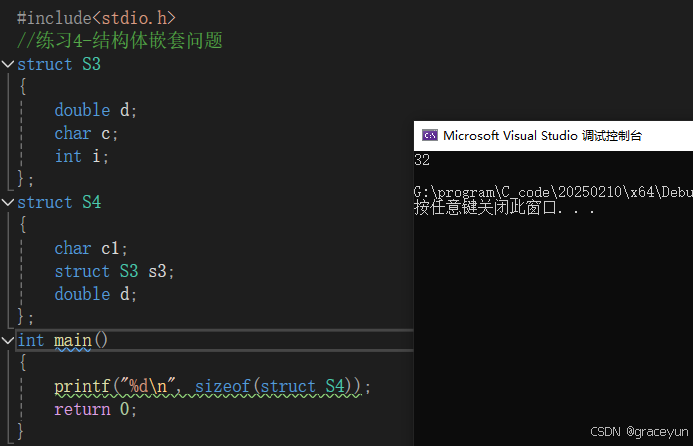The width and height of the screenshot is (693, 446).
Task: Click the Microsoft Visual Studio debug console title
Action: [x=542, y=135]
